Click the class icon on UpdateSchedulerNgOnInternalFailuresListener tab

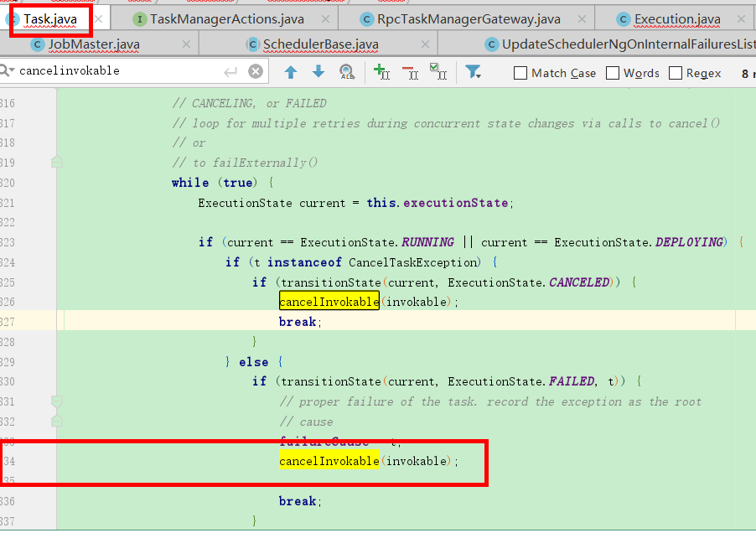pyautogui.click(x=491, y=44)
